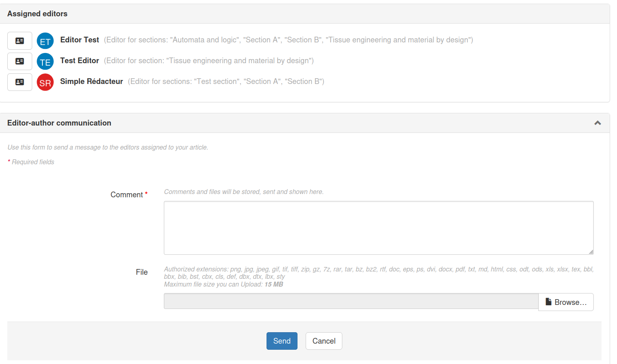
Task: Click the Editor-author communication panel title
Action: [59, 123]
